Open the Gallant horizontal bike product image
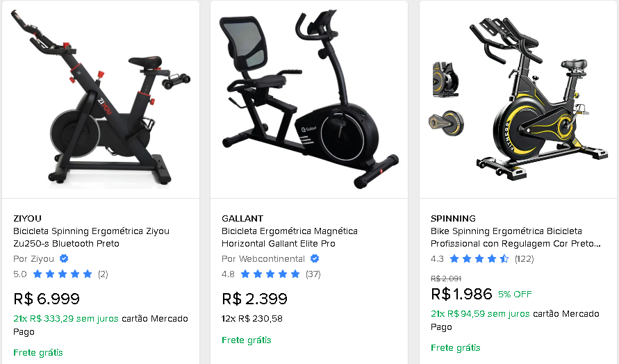The height and width of the screenshot is (364, 619). tap(308, 97)
